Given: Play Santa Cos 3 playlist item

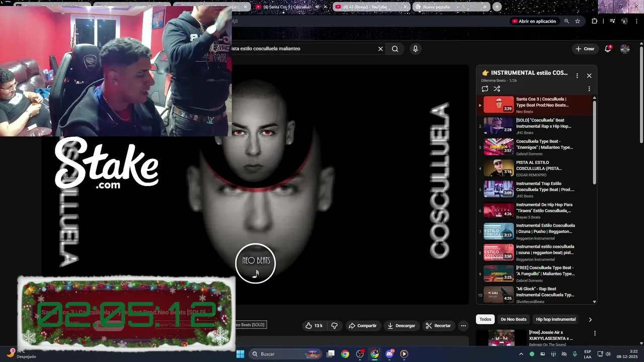Looking at the screenshot, I should (535, 105).
